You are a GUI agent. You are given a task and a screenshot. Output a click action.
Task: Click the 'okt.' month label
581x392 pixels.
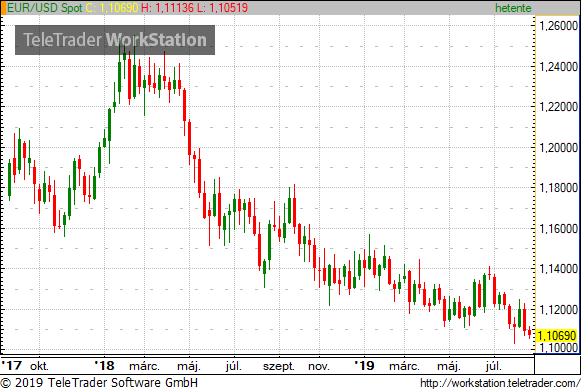point(39,366)
